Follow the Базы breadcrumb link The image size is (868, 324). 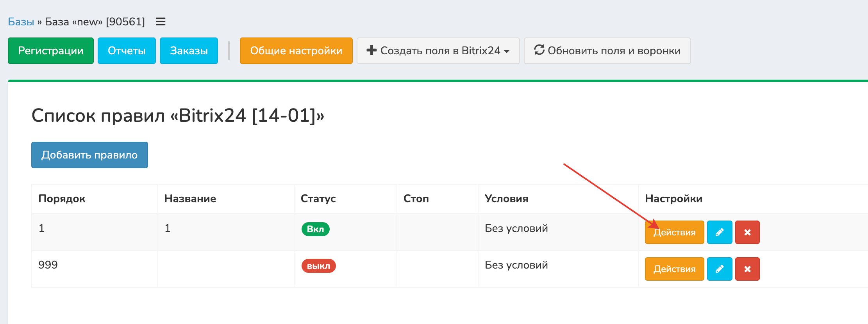[21, 22]
